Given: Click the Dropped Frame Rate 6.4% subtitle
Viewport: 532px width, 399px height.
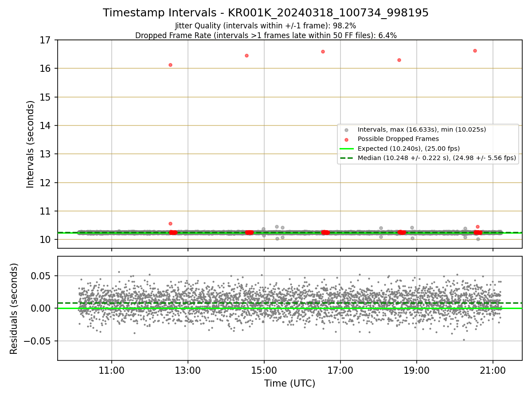Looking at the screenshot, I should pos(266,35).
